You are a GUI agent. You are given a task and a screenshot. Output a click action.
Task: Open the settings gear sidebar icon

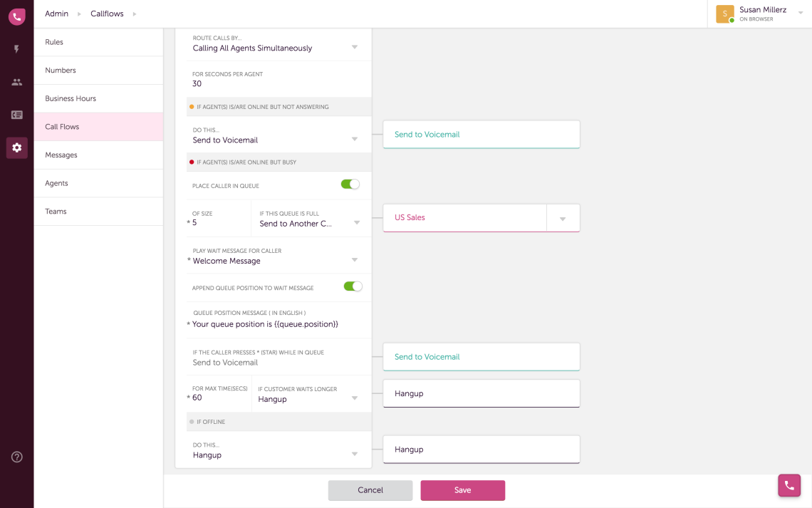(x=16, y=147)
